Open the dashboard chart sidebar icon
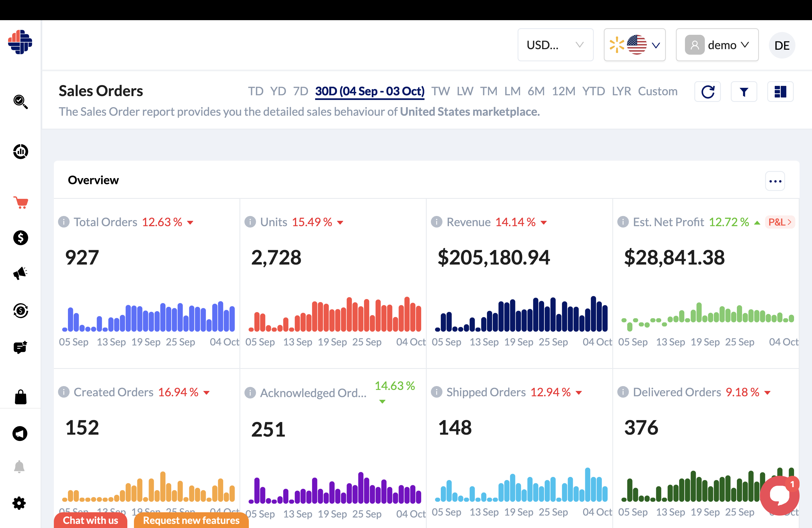This screenshot has height=528, width=812. [20, 151]
